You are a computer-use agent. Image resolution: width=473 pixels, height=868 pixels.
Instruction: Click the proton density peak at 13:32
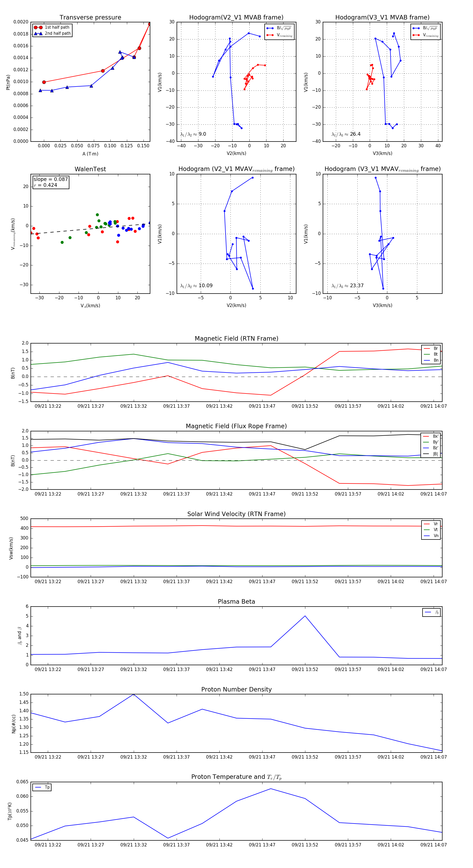(x=134, y=694)
